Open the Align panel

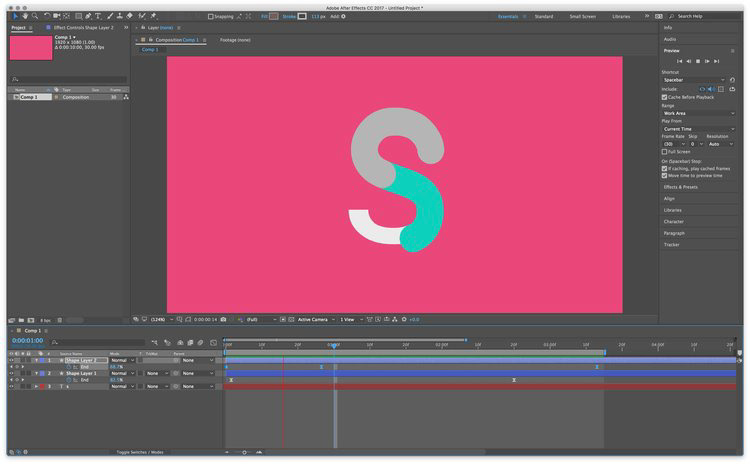click(x=669, y=199)
